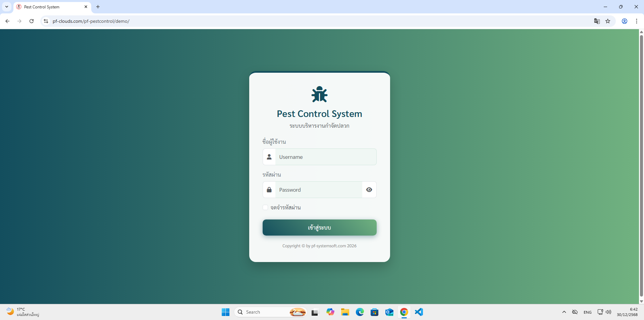Click the Google Translate icon in address bar
The height and width of the screenshot is (320, 644).
[597, 21]
